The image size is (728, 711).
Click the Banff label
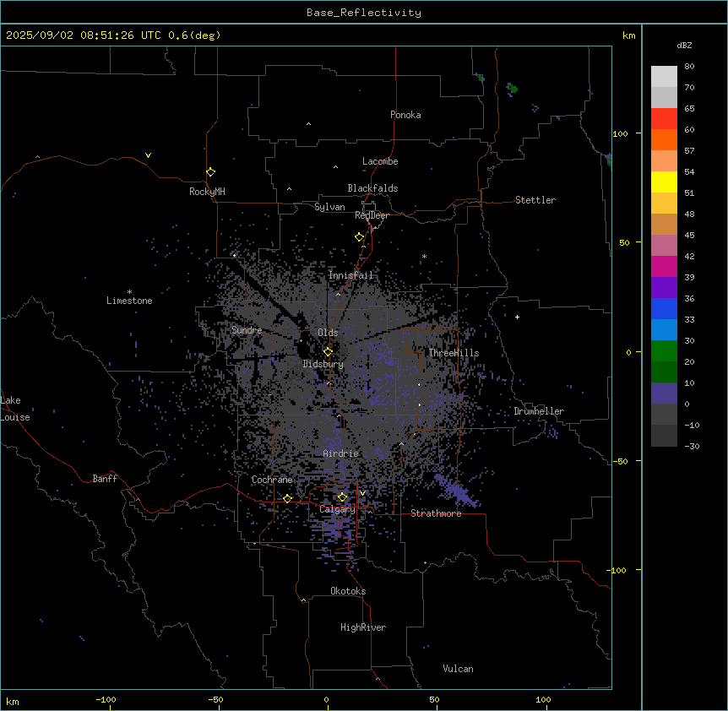coord(105,479)
